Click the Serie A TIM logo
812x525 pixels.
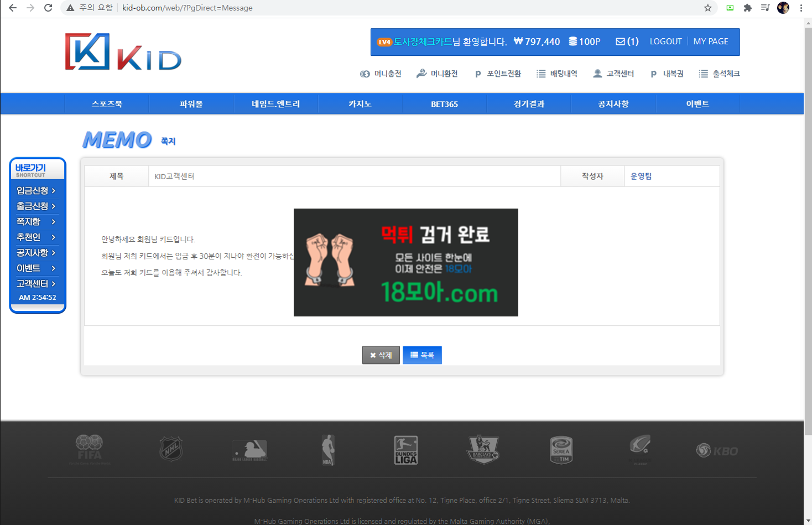tap(561, 450)
